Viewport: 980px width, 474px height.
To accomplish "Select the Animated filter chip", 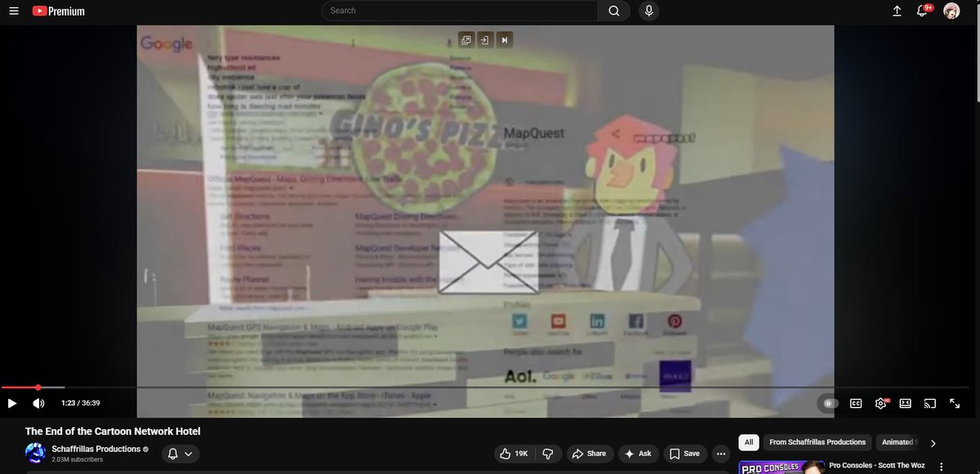I will point(897,442).
